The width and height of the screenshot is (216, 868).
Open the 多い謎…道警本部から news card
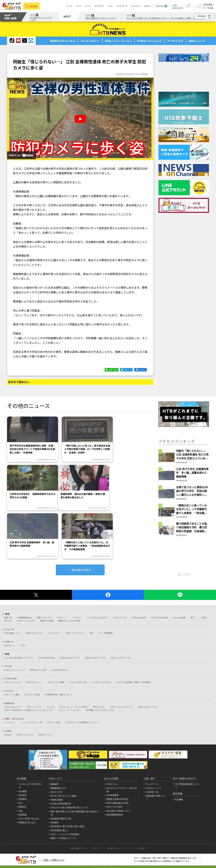coord(33,536)
